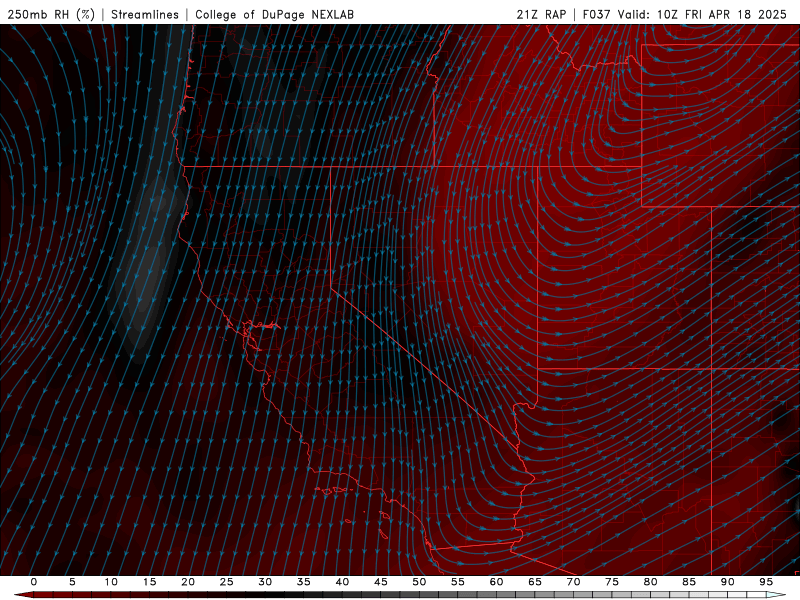Viewport: 800px width, 600px height.
Task: Click 'Valid: 10Z FRI APR 18 2025' text
Action: click(703, 14)
